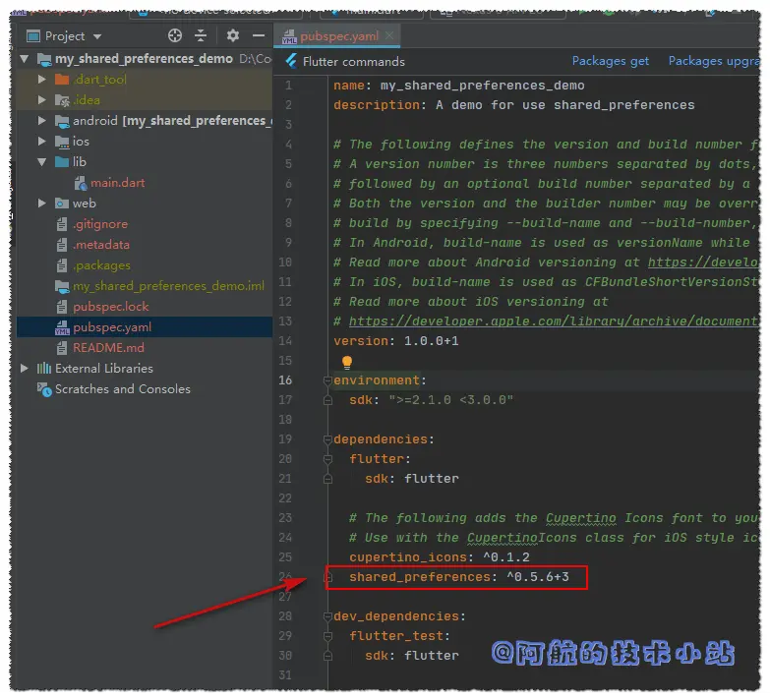
Task: Click the README.md file icon
Action: click(62, 348)
